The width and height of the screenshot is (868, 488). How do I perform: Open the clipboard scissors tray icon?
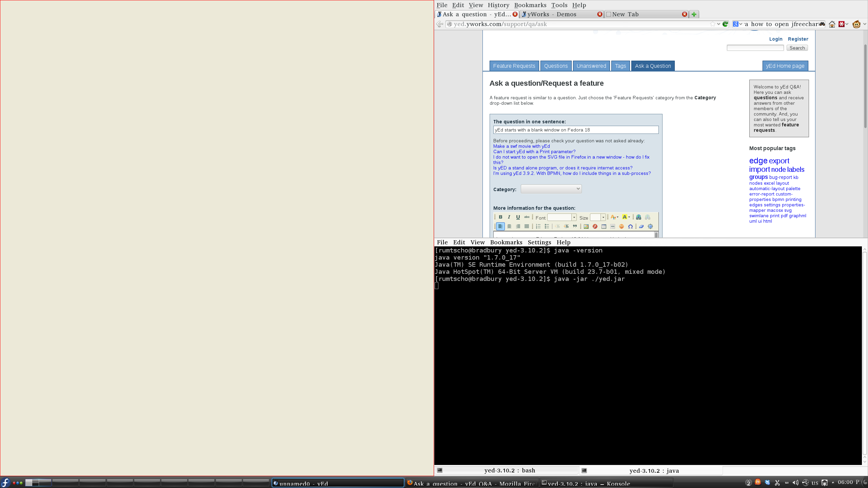pyautogui.click(x=777, y=483)
